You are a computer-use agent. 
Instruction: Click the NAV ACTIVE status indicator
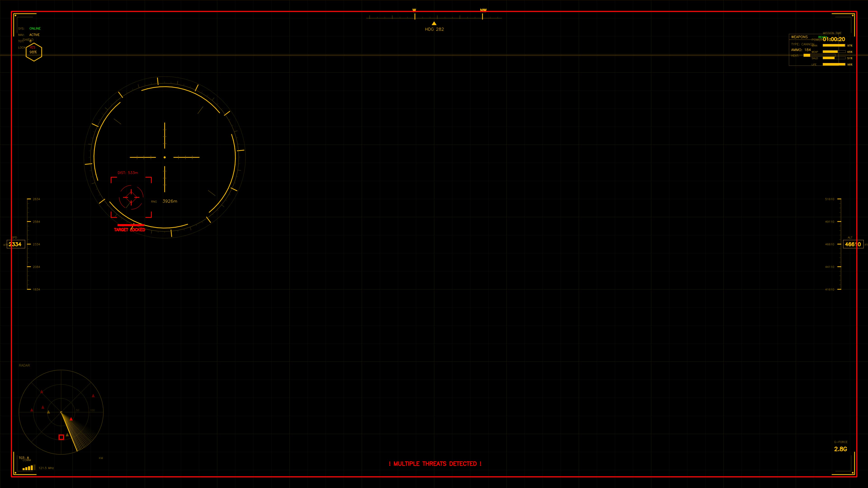34,35
